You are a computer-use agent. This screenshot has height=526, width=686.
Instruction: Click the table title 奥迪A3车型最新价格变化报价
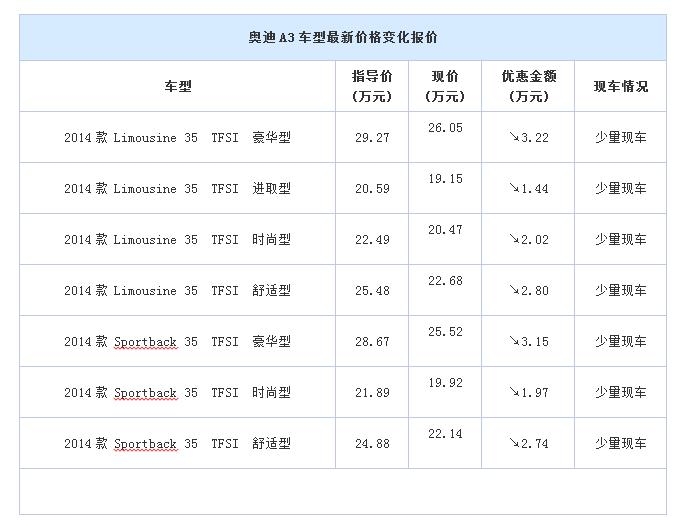tap(343, 38)
